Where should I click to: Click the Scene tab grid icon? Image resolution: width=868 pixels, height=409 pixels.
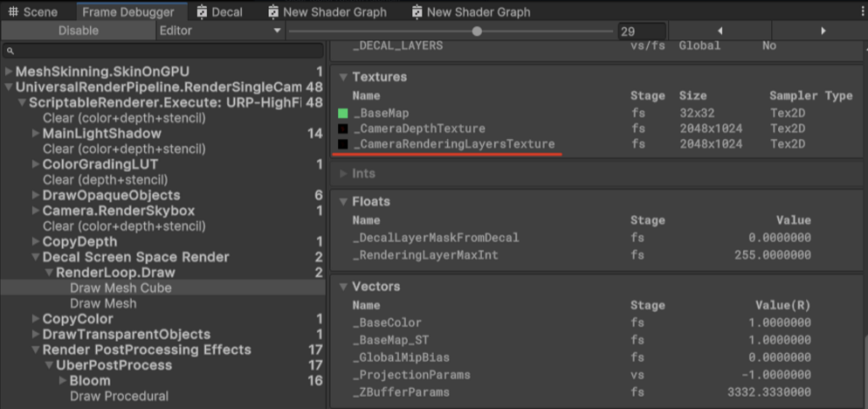14,11
